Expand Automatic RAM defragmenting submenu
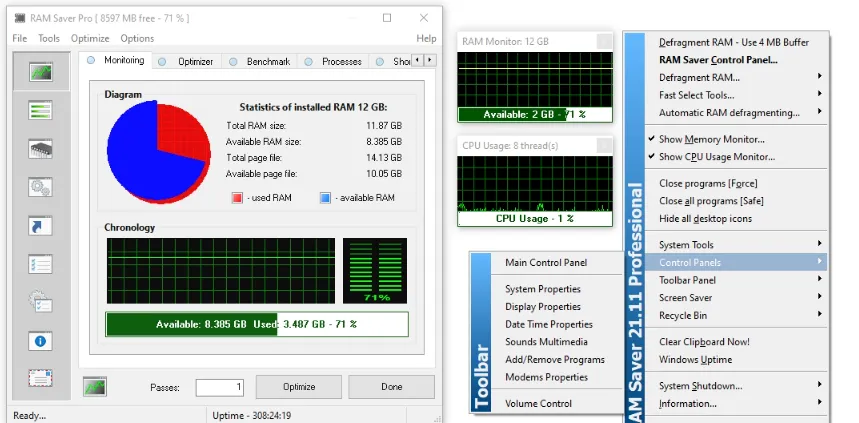The height and width of the screenshot is (423, 859). [736, 113]
